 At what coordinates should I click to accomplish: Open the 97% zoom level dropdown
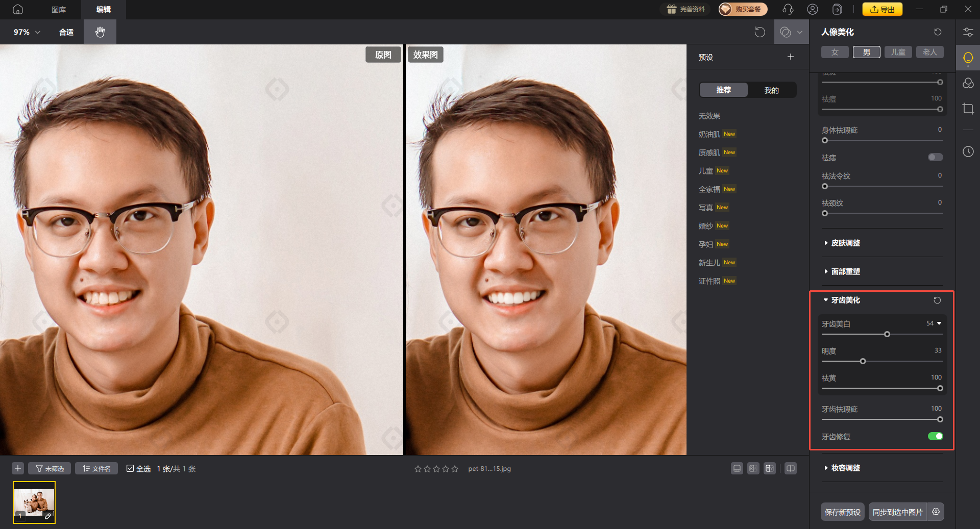point(27,32)
